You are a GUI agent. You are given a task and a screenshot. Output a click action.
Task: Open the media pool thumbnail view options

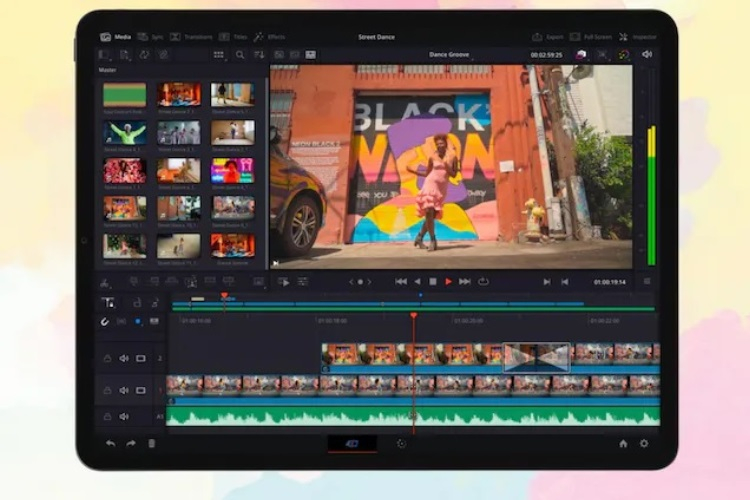tap(218, 54)
